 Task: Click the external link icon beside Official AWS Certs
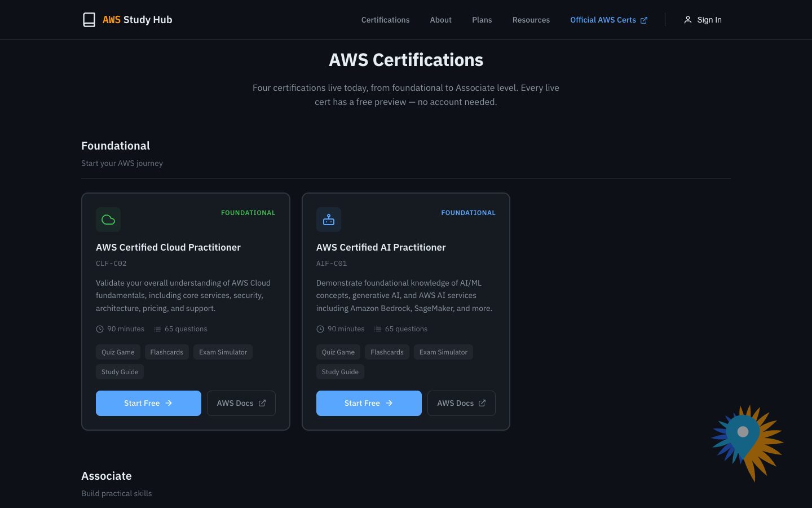click(644, 20)
